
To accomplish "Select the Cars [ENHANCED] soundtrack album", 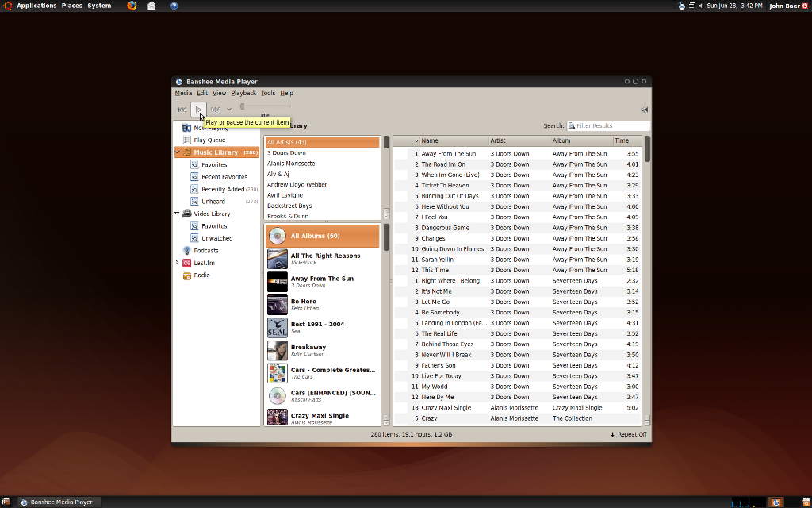I will coord(322,395).
